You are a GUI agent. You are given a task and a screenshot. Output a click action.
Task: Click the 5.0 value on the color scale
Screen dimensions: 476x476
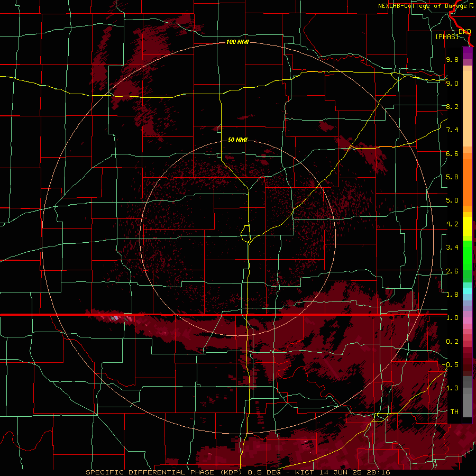click(452, 200)
